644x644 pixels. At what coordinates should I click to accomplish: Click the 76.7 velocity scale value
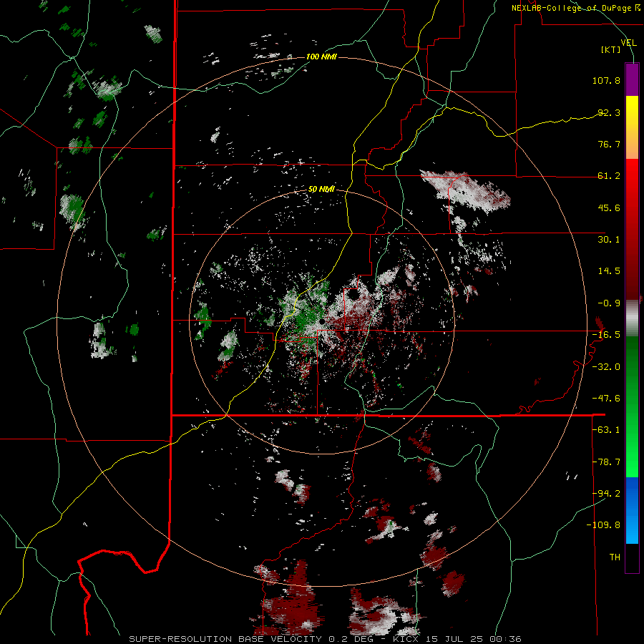pyautogui.click(x=609, y=144)
